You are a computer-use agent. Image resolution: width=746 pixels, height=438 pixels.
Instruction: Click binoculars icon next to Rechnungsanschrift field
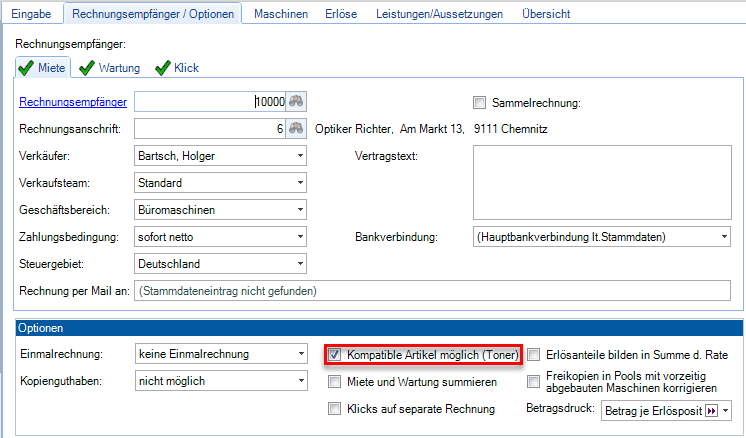pos(297,129)
